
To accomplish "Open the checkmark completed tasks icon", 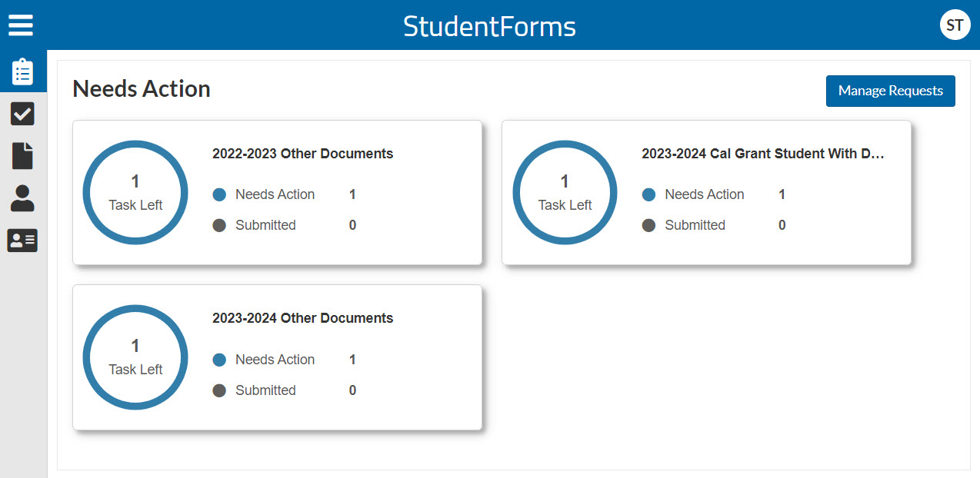I will pos(22,115).
